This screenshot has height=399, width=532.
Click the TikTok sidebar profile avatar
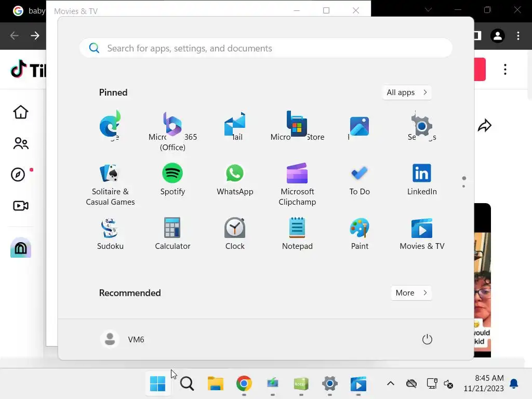coord(21,247)
